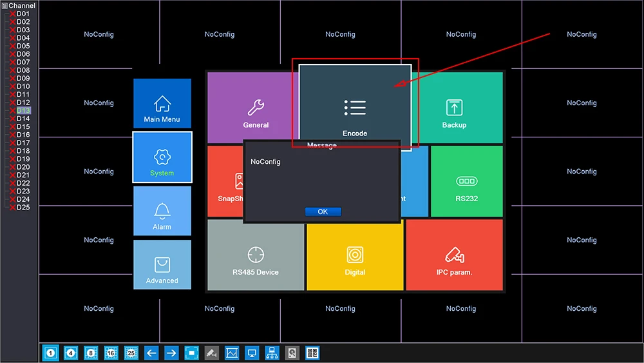The width and height of the screenshot is (644, 363).
Task: Select channel D12 in the list
Action: [23, 103]
